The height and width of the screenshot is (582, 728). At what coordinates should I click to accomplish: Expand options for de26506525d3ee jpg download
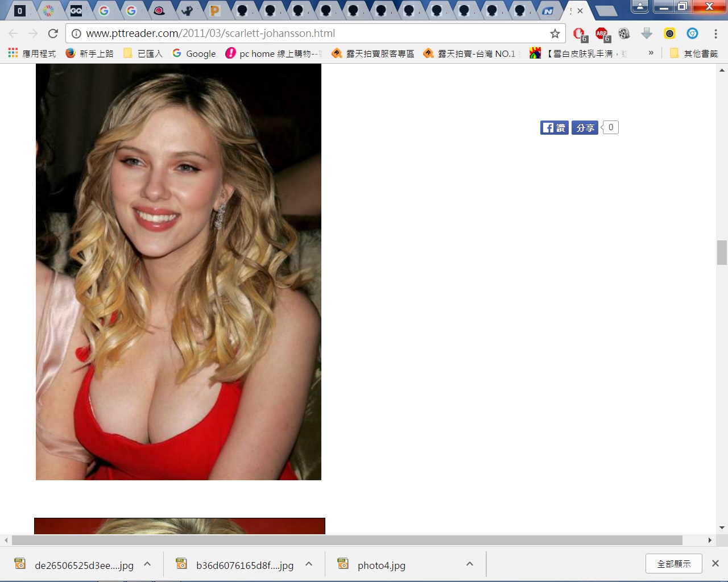pyautogui.click(x=147, y=564)
